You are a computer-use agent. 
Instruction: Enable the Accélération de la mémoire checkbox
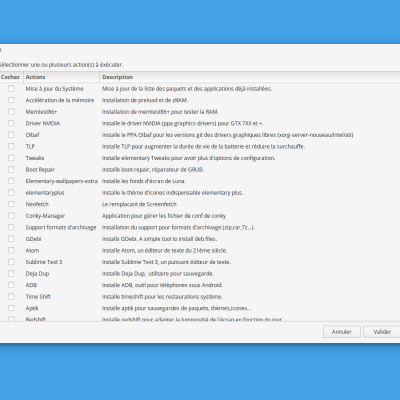pos(11,100)
